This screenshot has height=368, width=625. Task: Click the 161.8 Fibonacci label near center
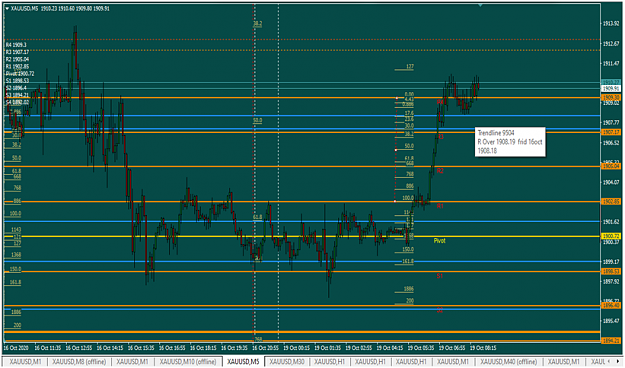(x=408, y=262)
